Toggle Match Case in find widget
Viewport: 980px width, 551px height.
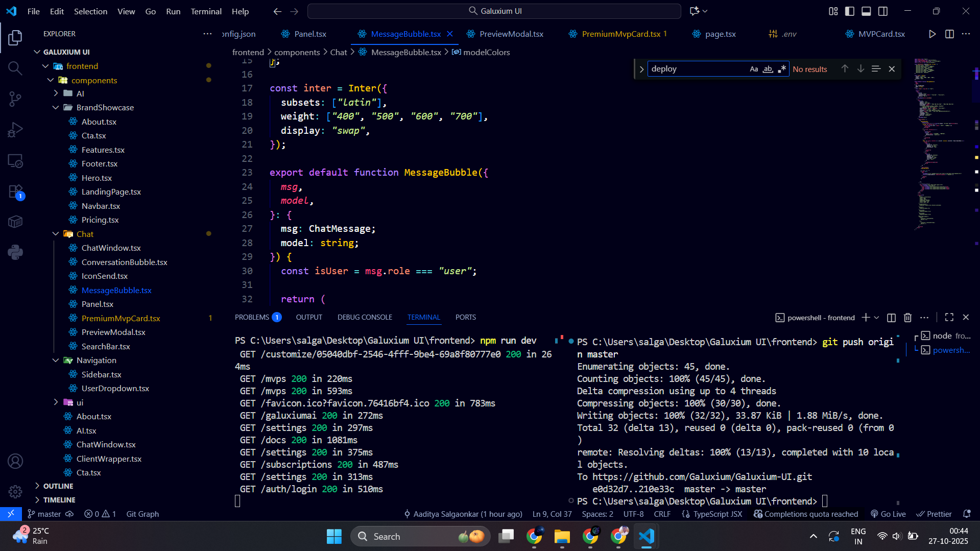tap(754, 69)
